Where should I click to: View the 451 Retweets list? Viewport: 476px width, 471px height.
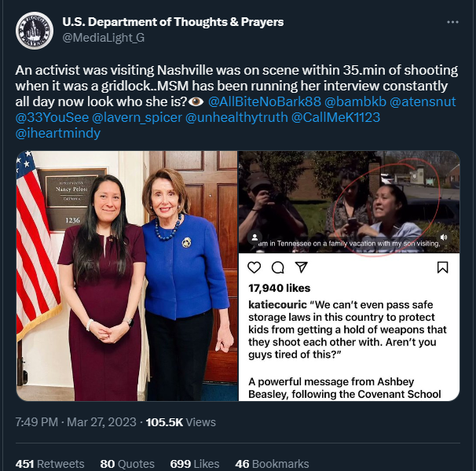click(x=49, y=464)
